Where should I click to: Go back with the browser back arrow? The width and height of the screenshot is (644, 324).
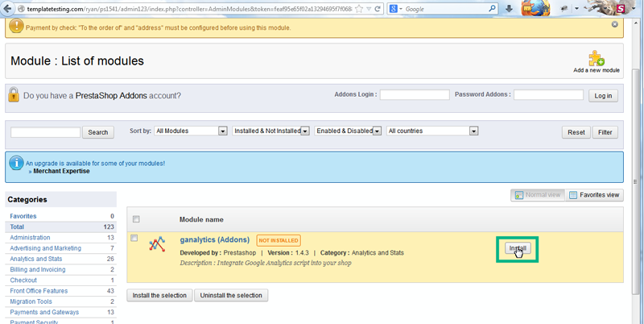coord(7,8)
